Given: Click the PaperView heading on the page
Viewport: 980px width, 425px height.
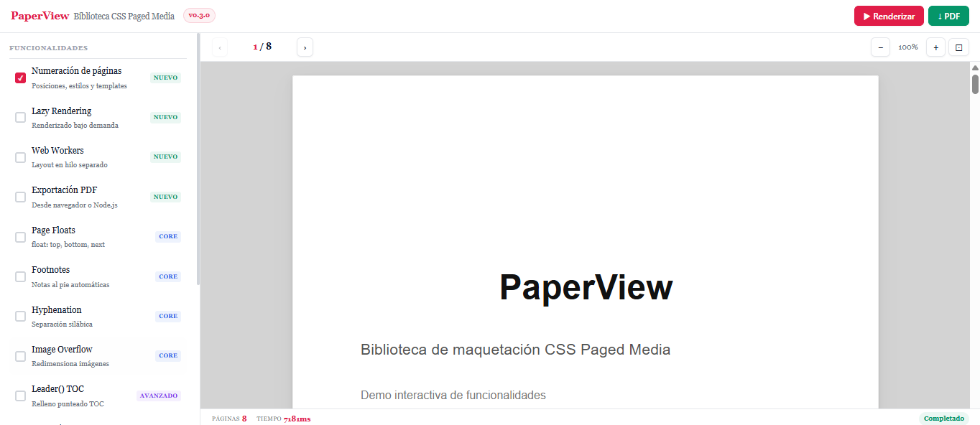Looking at the screenshot, I should tap(586, 287).
